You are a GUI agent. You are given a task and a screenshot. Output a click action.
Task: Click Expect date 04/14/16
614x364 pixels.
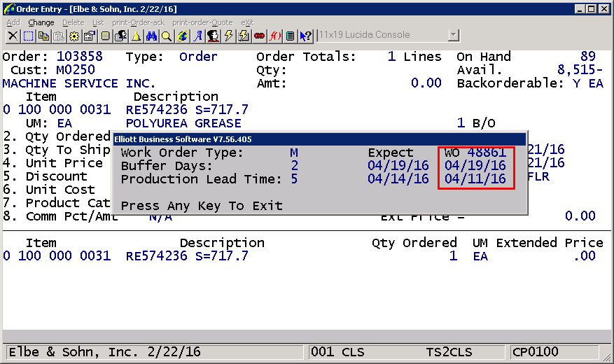(x=398, y=179)
